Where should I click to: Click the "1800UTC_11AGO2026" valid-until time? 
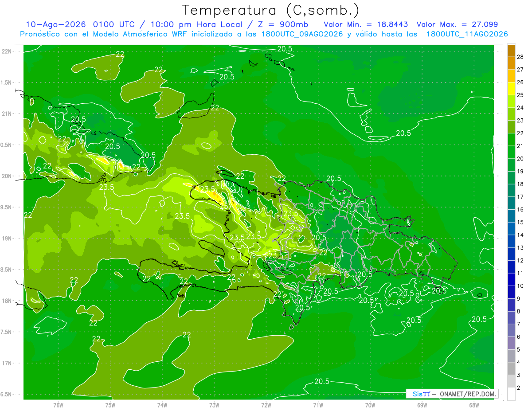467,34
